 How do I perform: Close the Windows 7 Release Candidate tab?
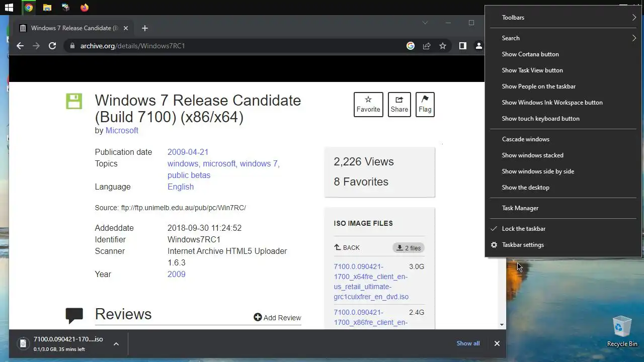[126, 28]
